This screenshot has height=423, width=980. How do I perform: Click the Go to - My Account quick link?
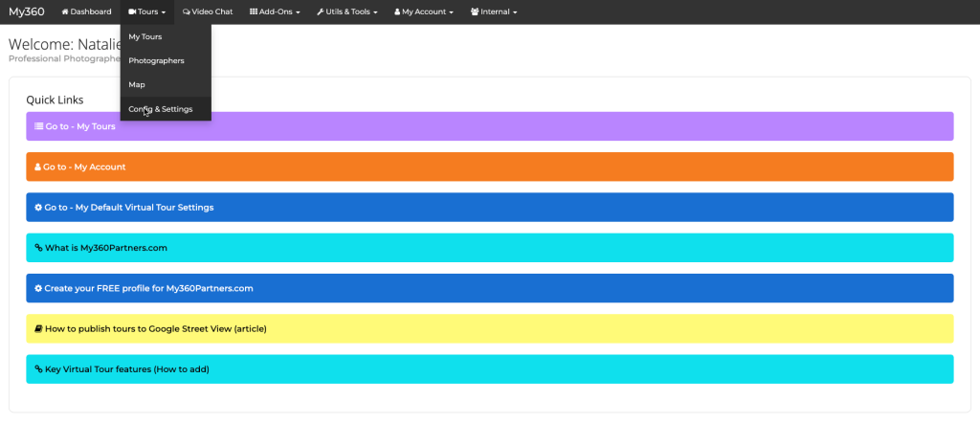489,167
